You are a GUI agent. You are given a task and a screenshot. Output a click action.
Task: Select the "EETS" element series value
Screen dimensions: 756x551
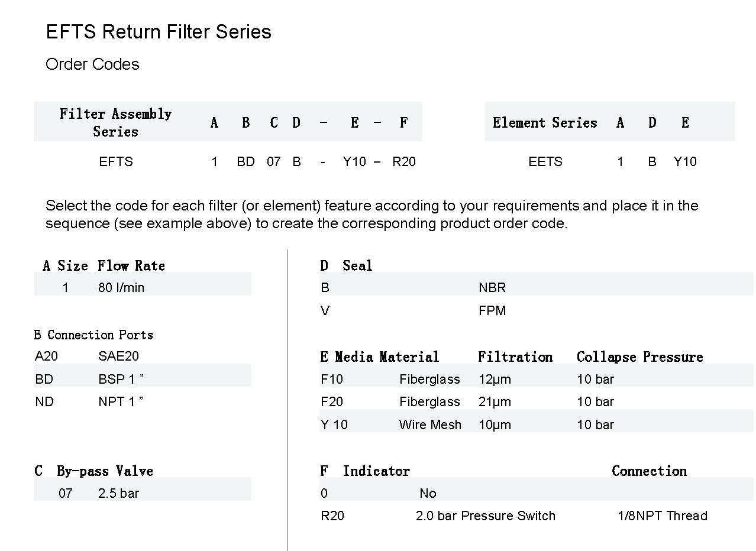point(545,162)
